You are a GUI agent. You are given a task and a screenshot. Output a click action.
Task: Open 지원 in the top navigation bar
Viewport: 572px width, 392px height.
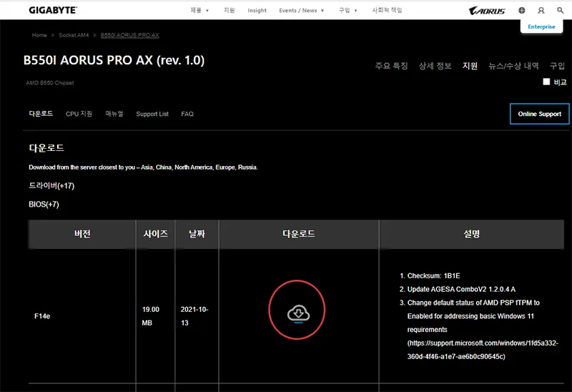[229, 10]
